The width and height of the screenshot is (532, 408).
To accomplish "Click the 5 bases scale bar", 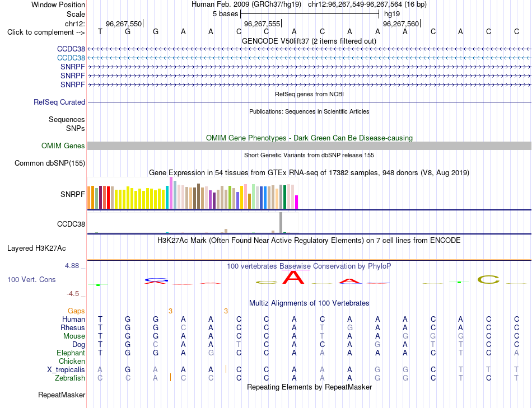I will 310,14.
